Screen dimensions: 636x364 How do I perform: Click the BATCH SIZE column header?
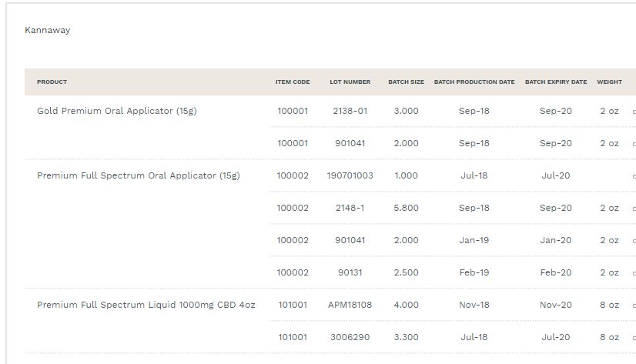click(406, 82)
